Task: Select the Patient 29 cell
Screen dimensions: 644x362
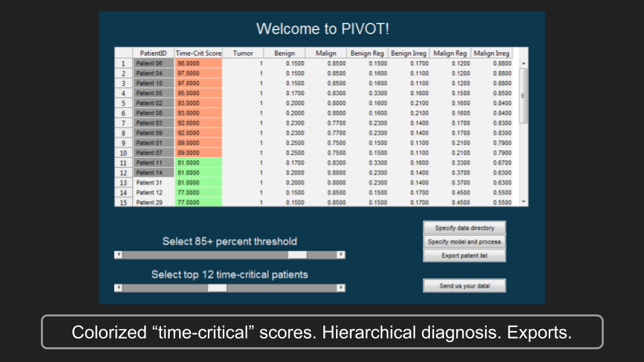Action: pyautogui.click(x=154, y=202)
